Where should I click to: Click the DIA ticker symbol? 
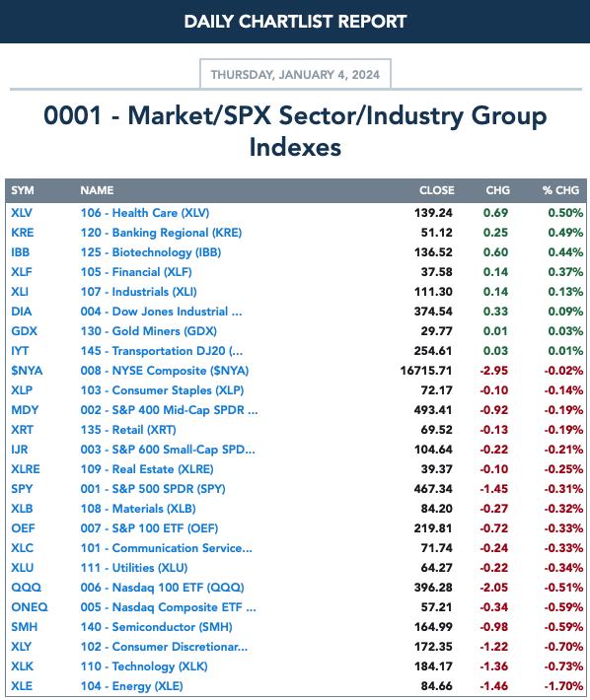point(22,312)
